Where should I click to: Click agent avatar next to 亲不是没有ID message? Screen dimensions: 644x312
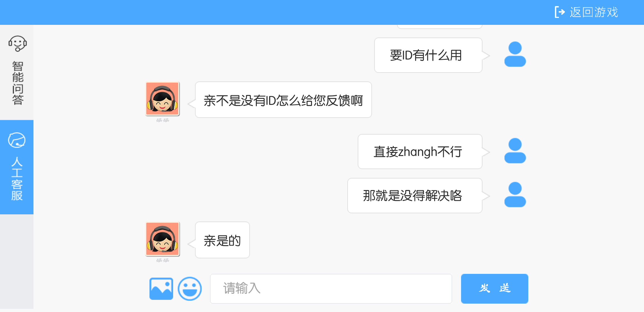(x=162, y=99)
